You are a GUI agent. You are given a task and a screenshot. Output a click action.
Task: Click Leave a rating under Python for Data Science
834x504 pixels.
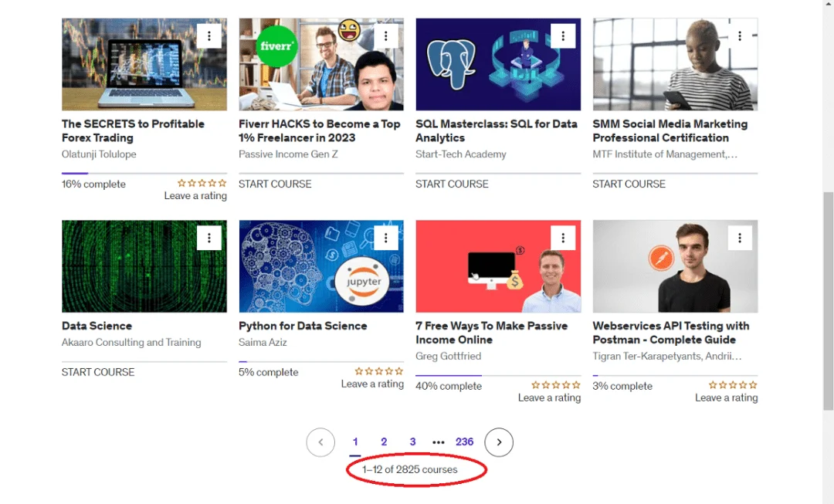click(372, 384)
